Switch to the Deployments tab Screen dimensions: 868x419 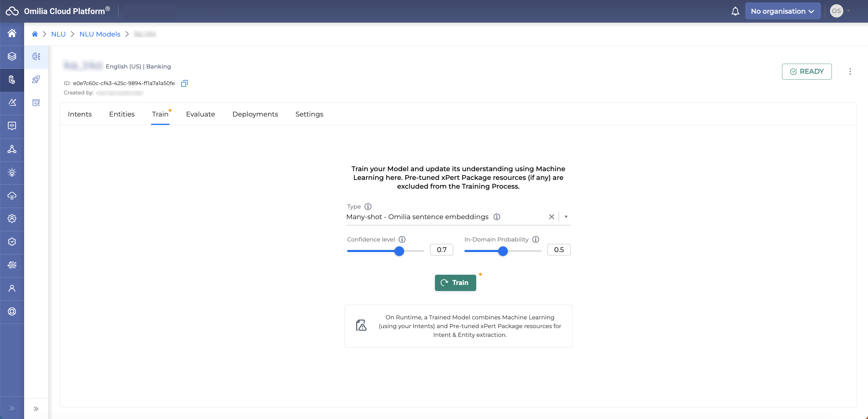point(255,114)
